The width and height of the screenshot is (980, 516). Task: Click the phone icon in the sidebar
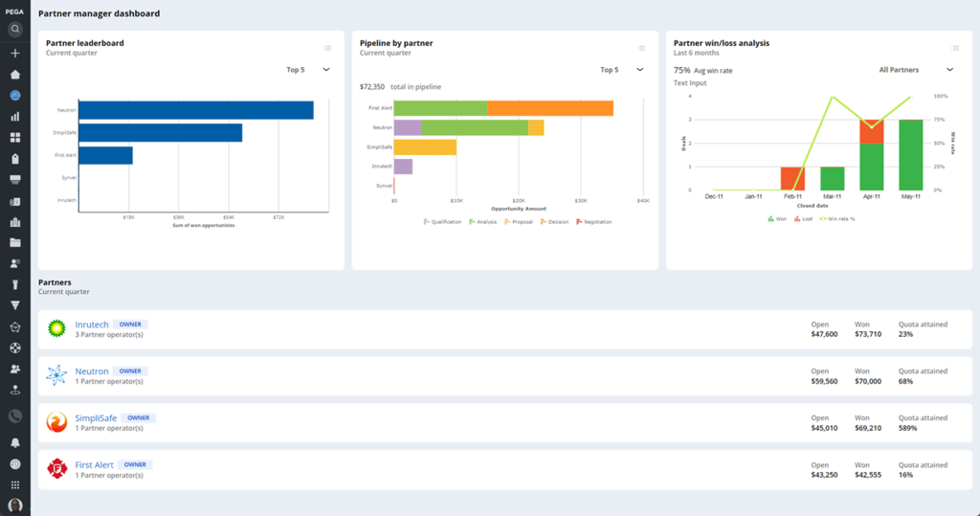(x=15, y=416)
